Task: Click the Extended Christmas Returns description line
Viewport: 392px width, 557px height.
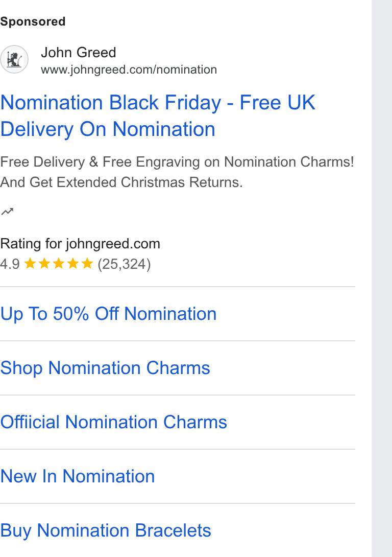Action: 121,182
